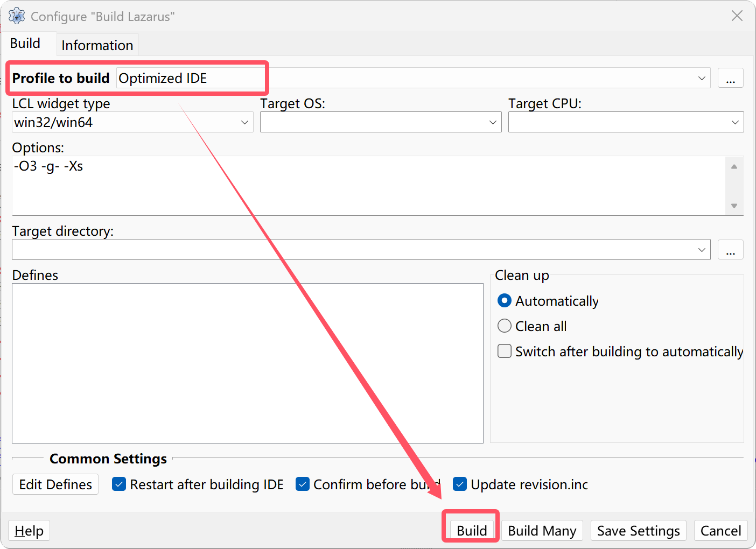Screen dimensions: 756x549
Task: Expand the LCL widget type dropdown
Action: pyautogui.click(x=244, y=122)
